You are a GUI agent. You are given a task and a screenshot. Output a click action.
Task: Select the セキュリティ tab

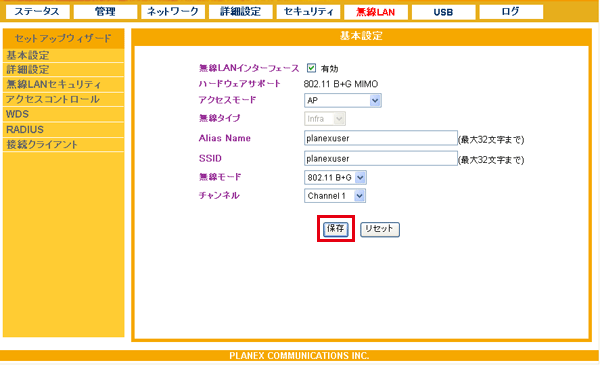[308, 11]
